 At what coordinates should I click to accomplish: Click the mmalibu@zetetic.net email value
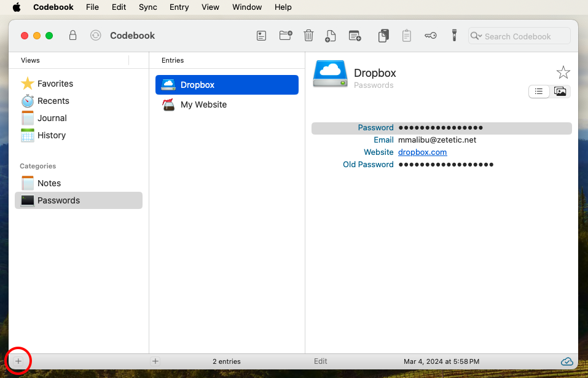coord(437,140)
